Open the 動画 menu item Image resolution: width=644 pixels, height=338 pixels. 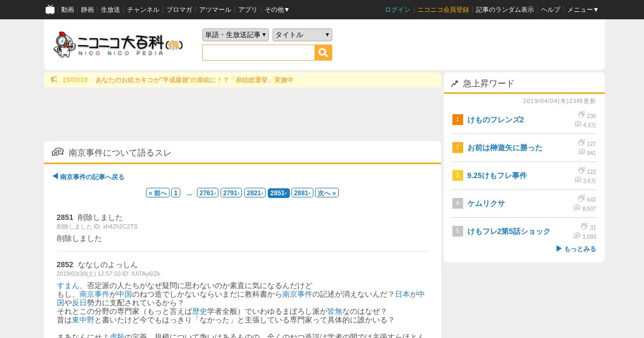tap(68, 10)
